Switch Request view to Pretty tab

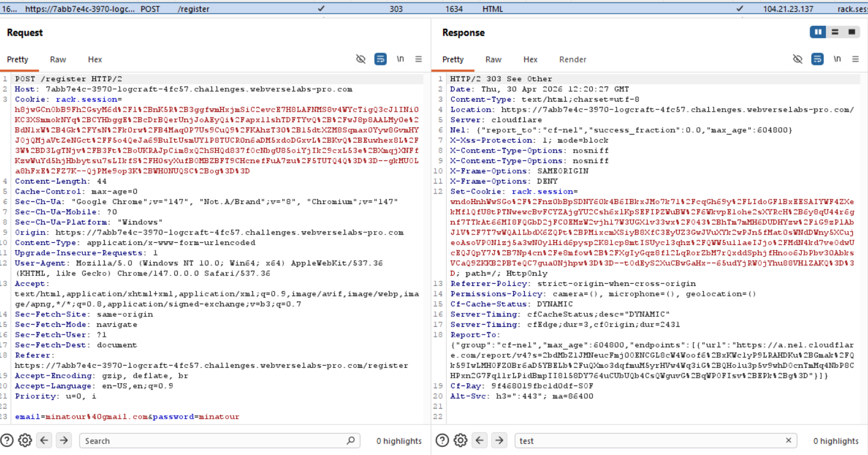(x=18, y=59)
